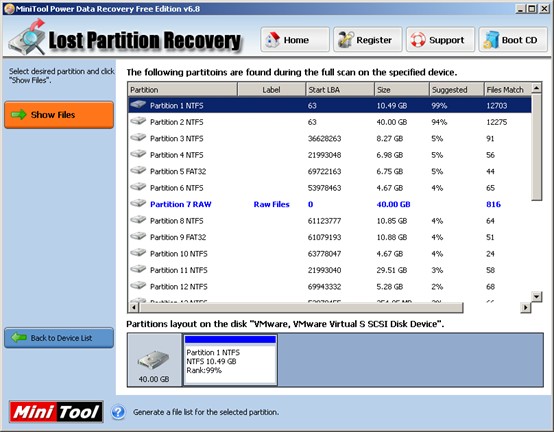Viewport: 554px width, 432px height.
Task: Select the Partition 1 NTFS block in disk layout
Action: (x=230, y=360)
